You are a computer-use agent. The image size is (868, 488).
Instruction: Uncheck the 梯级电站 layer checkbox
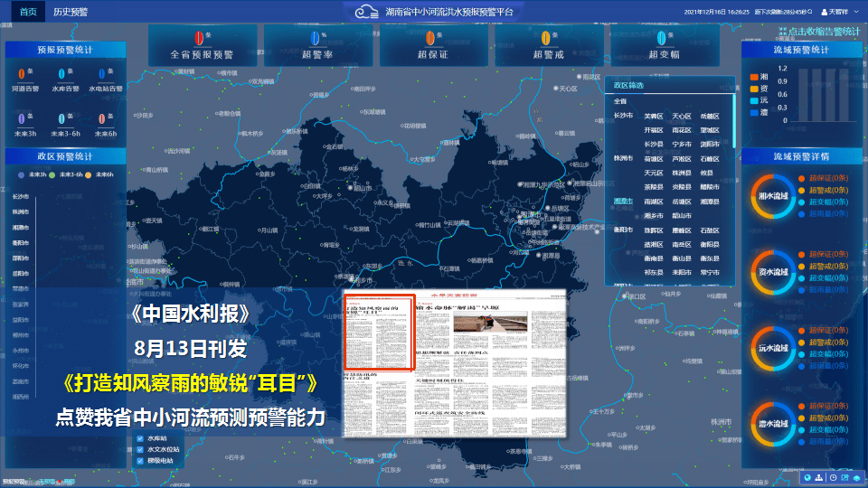click(x=140, y=460)
